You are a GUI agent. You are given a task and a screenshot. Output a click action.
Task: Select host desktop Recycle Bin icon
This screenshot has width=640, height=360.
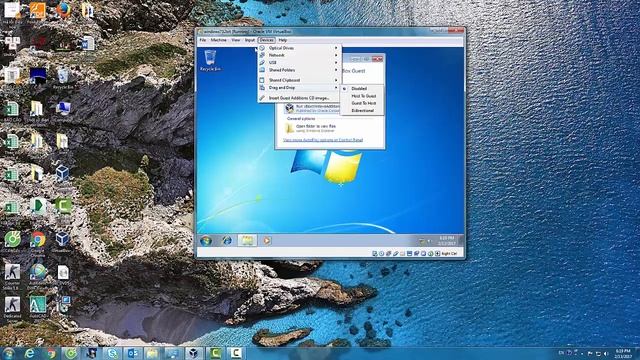click(x=63, y=78)
